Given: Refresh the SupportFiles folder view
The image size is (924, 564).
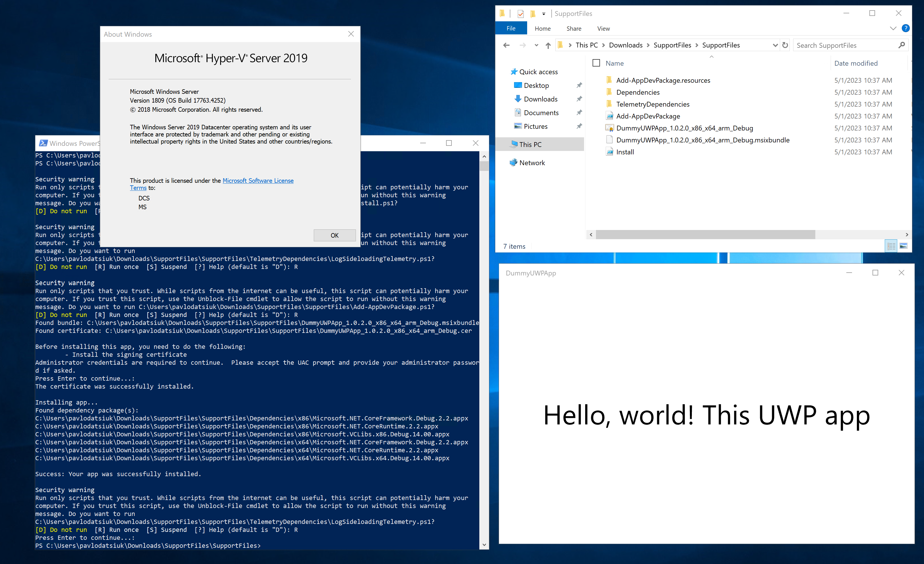Looking at the screenshot, I should (x=785, y=45).
